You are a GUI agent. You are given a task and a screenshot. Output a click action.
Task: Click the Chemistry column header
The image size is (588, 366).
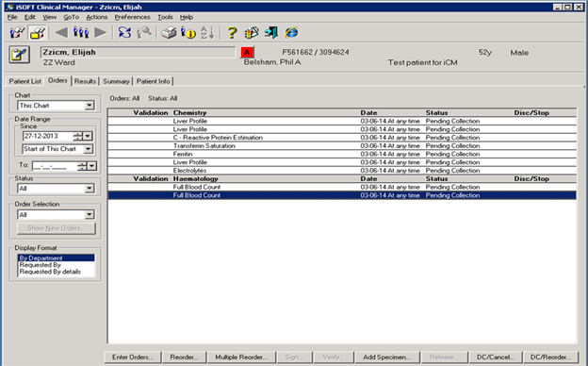point(189,112)
